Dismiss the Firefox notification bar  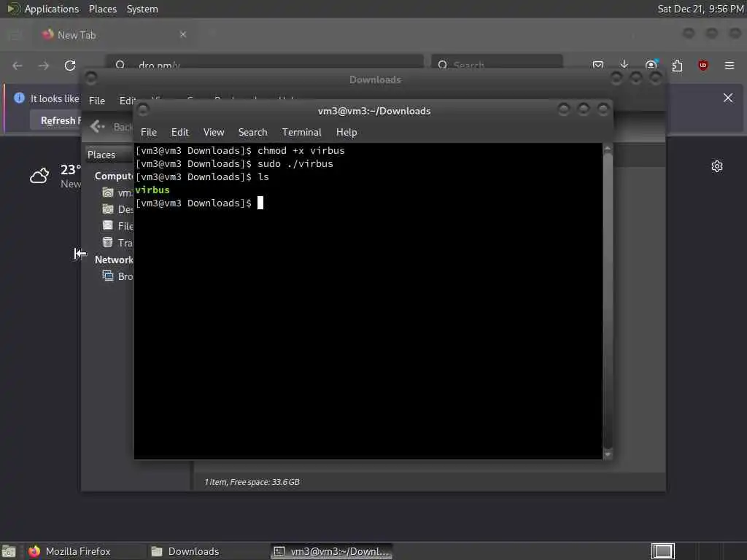[728, 98]
